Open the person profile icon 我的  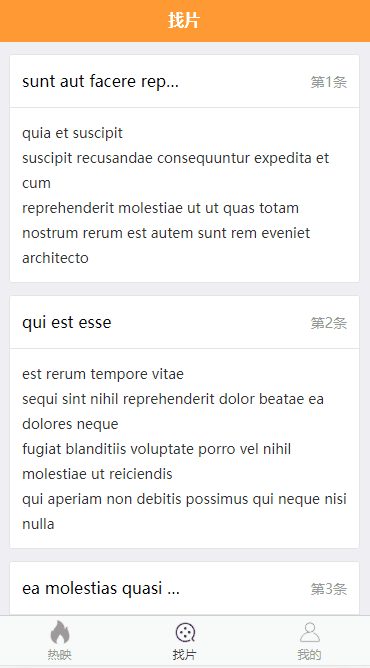point(310,632)
